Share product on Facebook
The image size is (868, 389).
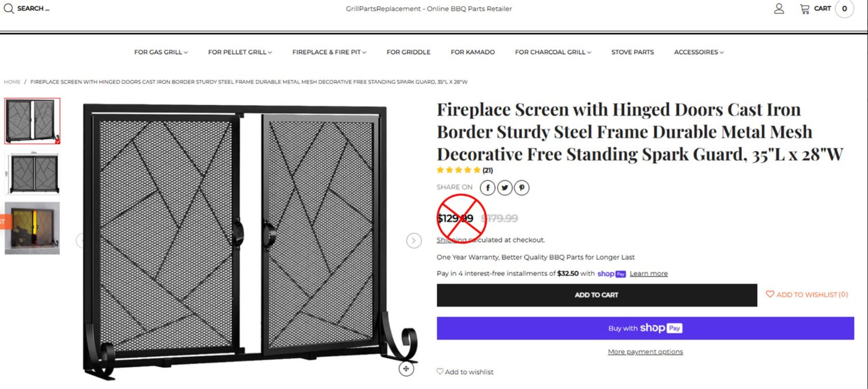pos(487,187)
